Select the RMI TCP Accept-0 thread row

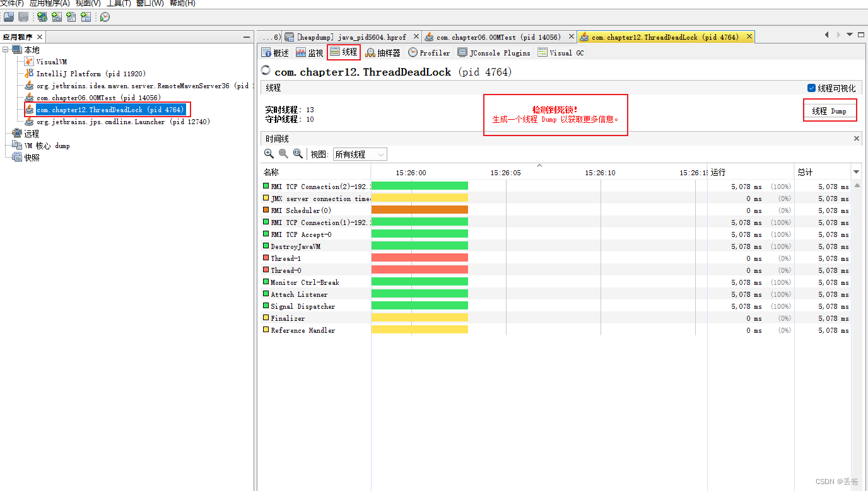coord(556,234)
